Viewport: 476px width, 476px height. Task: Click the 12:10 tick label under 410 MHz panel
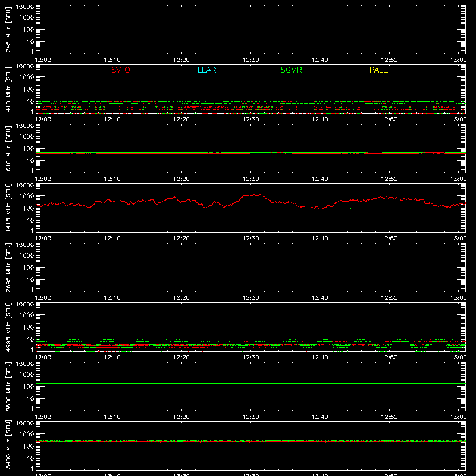112,120
